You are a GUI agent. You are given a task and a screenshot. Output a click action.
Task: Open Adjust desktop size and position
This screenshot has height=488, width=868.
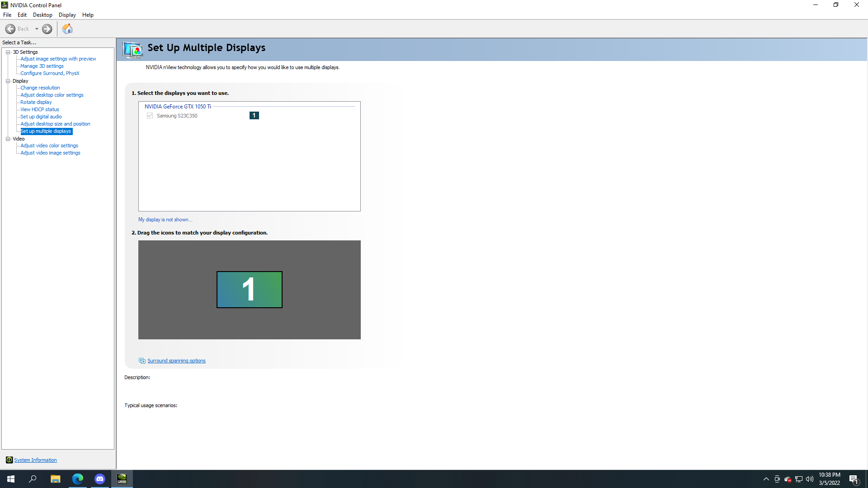[x=55, y=124]
